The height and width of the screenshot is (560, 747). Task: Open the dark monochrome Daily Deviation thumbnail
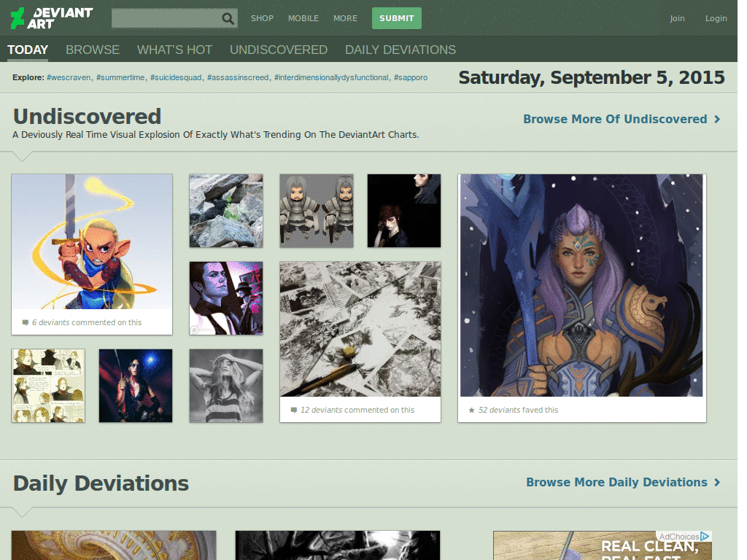(338, 545)
